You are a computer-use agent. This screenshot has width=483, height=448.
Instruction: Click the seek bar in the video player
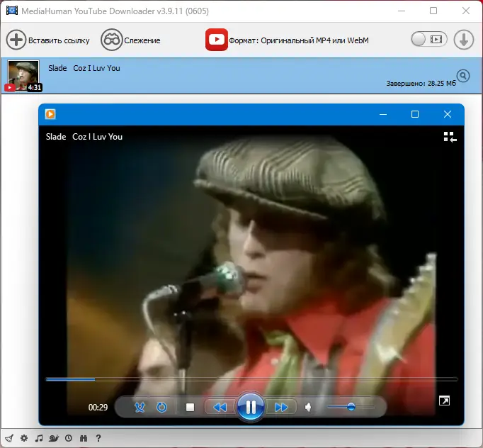coord(251,379)
